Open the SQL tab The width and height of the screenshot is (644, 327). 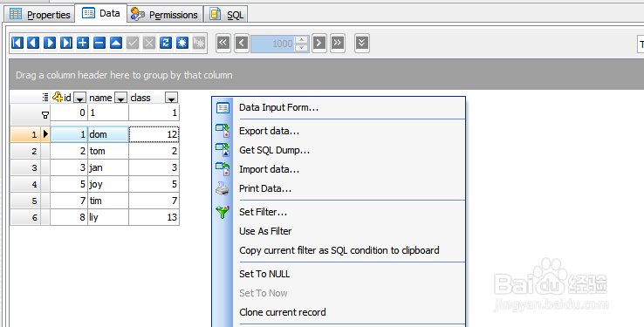tap(226, 15)
